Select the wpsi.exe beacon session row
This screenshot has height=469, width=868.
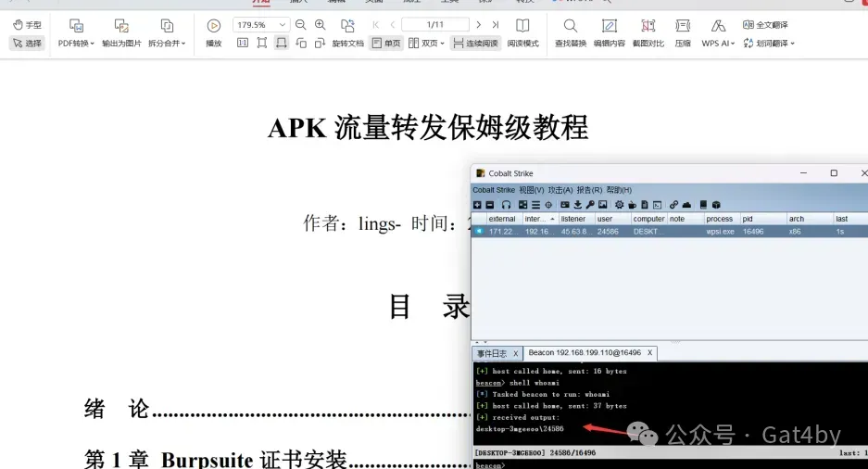pyautogui.click(x=669, y=232)
